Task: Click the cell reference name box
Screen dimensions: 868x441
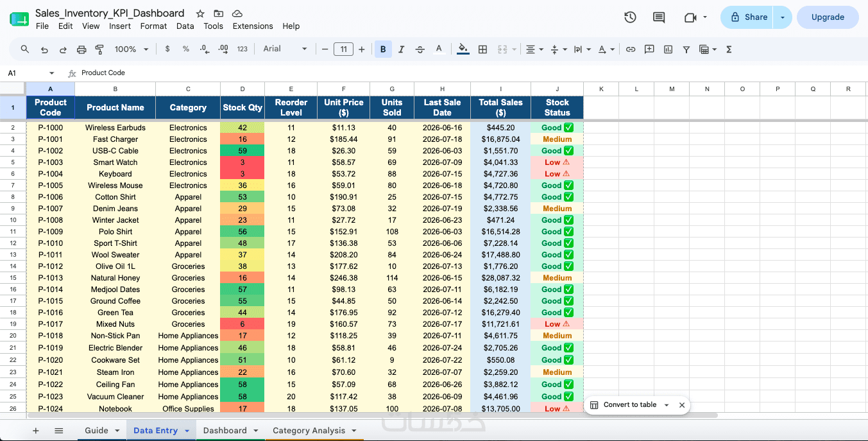Action: pos(31,73)
